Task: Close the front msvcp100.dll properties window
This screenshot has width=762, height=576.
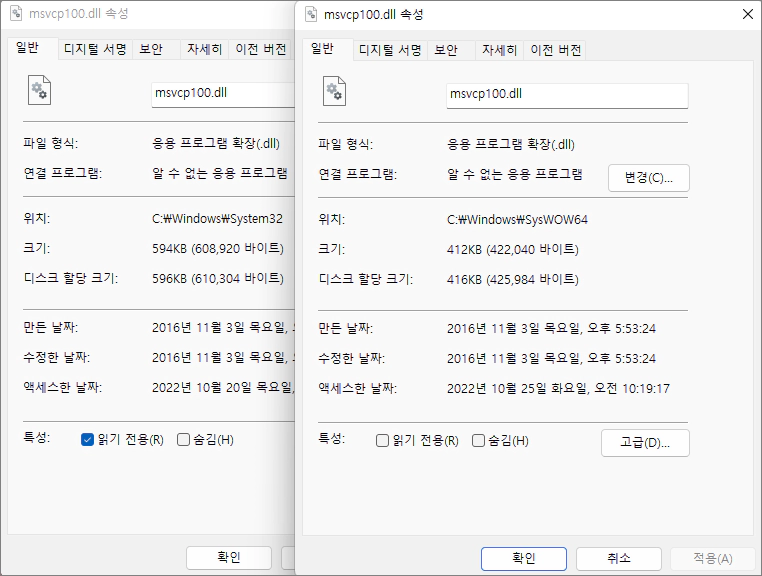Action: (748, 15)
